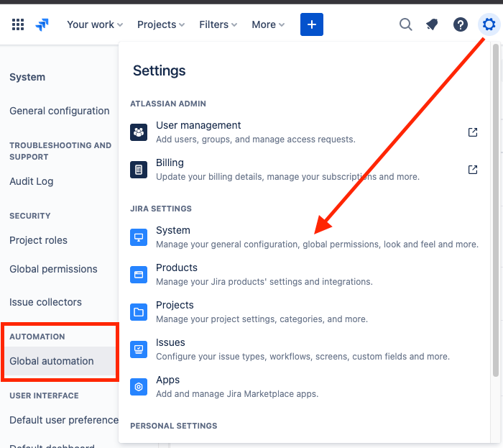503x448 pixels.
Task: Click the Projects folder icon
Action: click(139, 312)
